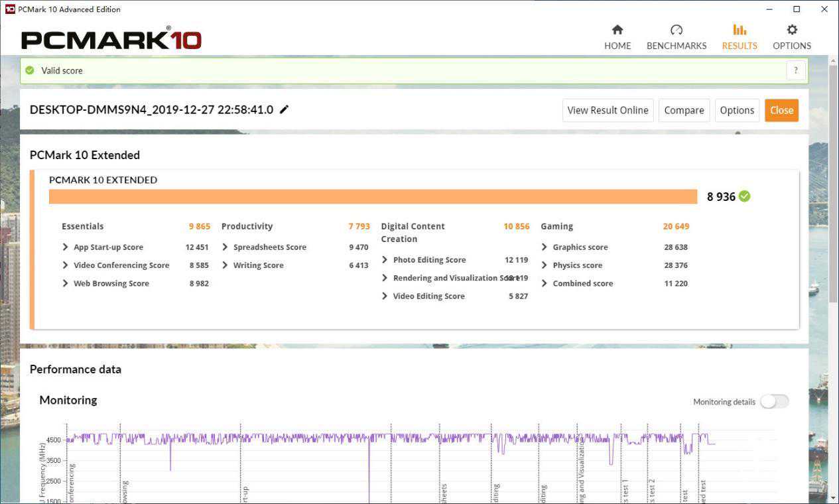The height and width of the screenshot is (504, 839).
Task: Expand Video Conferencing Score details
Action: coord(66,265)
